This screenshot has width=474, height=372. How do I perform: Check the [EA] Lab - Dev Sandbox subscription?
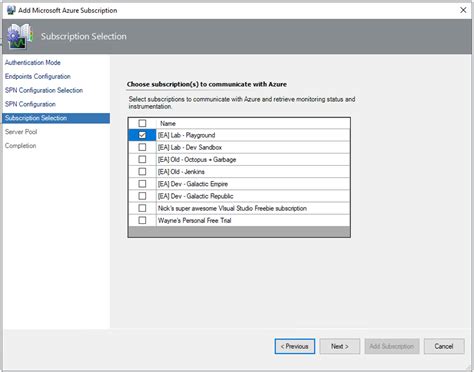click(x=142, y=147)
